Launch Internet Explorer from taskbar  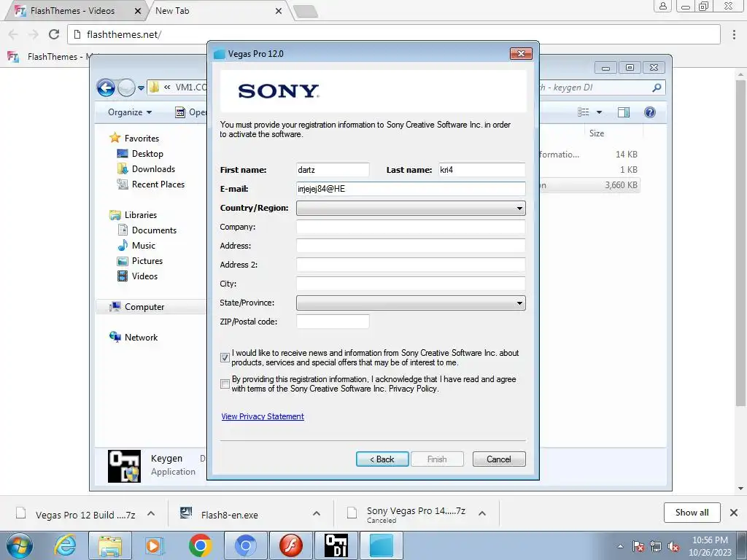tap(66, 545)
